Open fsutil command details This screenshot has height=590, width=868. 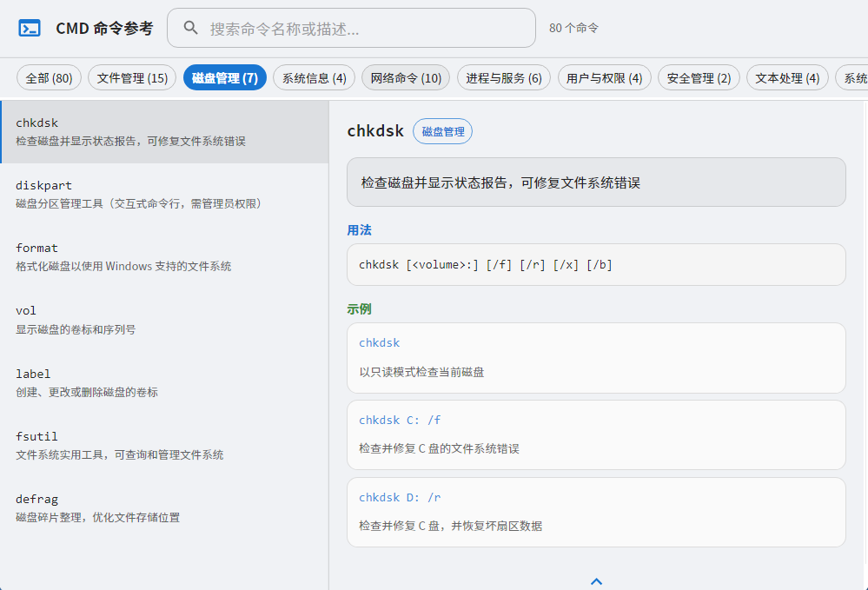tap(165, 445)
